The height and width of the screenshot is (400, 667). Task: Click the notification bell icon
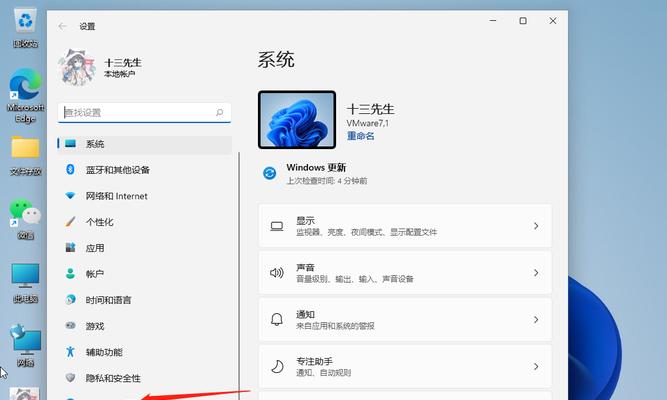[277, 320]
